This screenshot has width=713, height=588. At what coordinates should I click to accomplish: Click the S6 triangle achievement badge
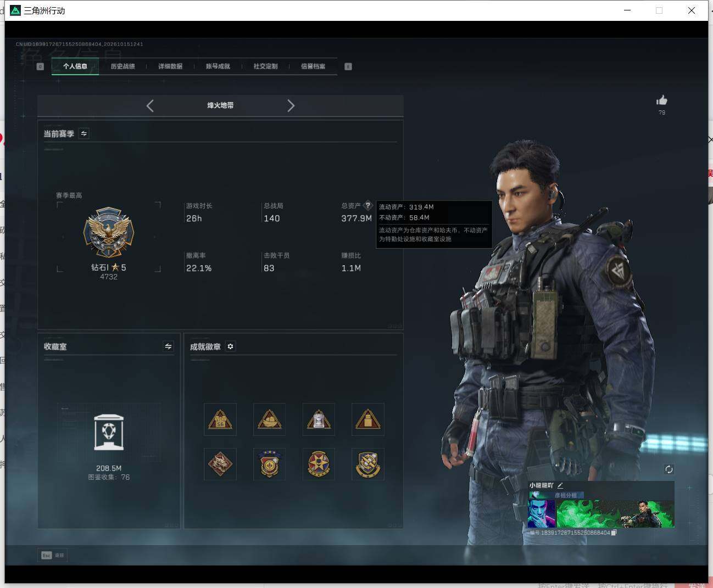point(220,419)
